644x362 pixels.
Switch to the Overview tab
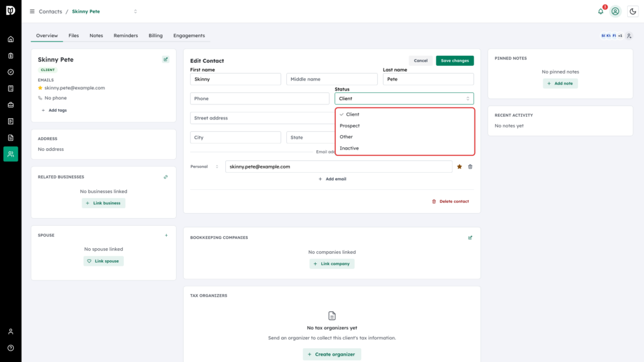tap(47, 36)
